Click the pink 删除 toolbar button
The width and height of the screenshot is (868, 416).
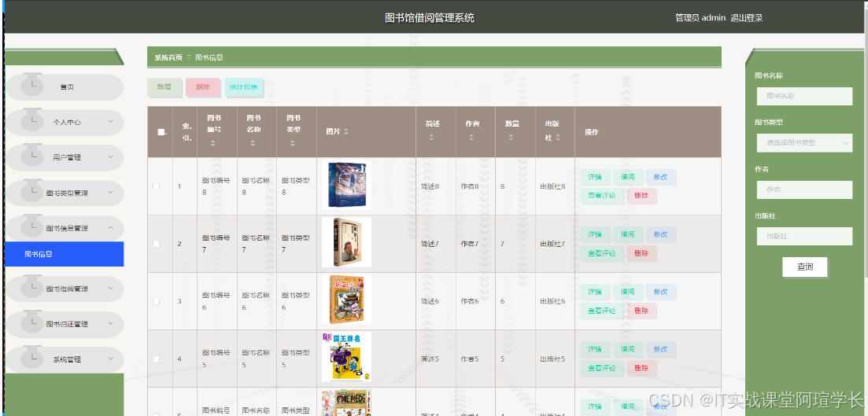[202, 87]
